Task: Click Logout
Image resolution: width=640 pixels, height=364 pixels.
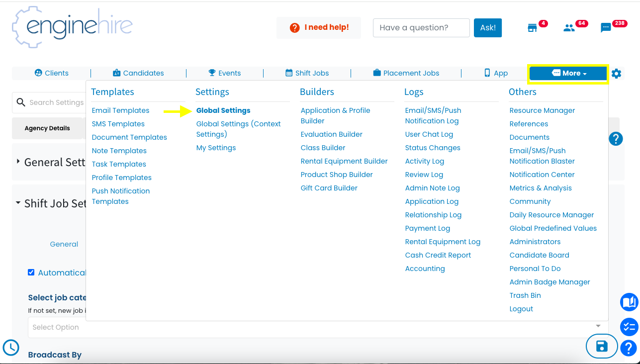Action: [x=521, y=309]
